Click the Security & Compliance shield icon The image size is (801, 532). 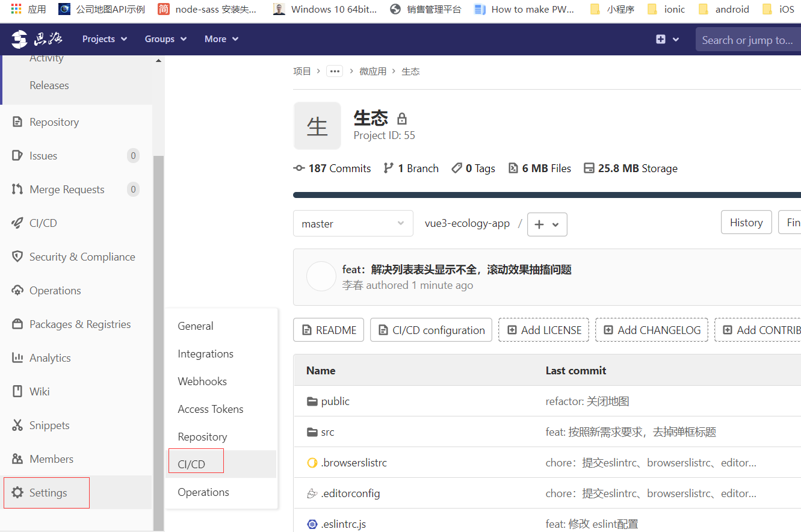pos(17,257)
